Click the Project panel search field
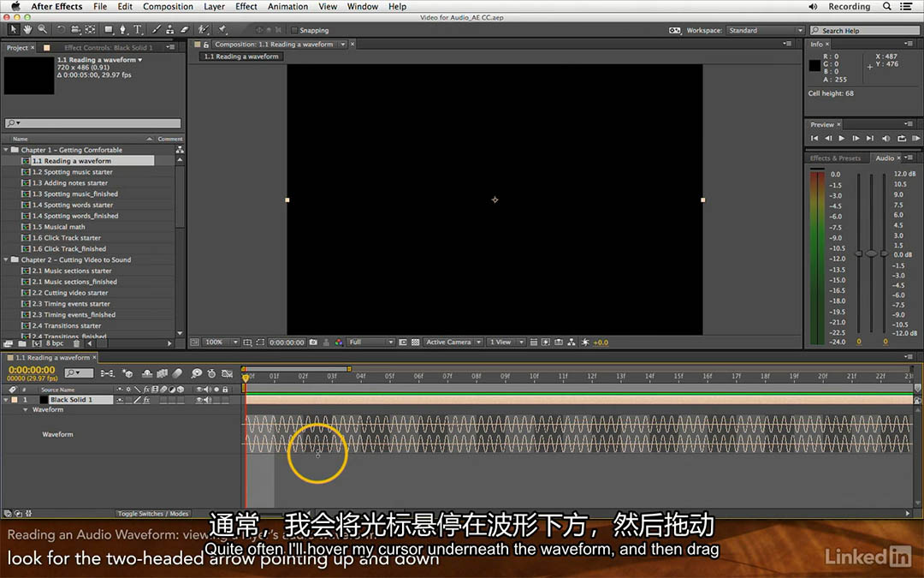 93,122
